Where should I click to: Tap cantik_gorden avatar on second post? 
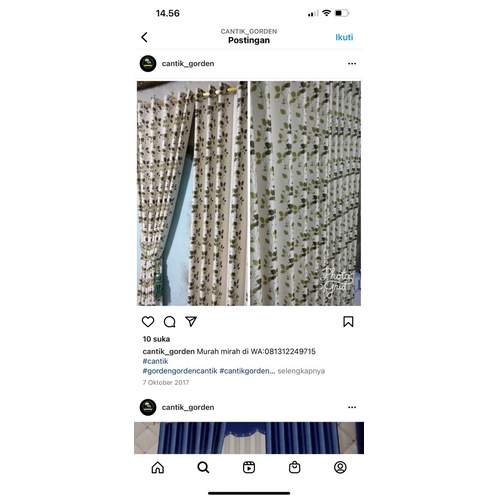coord(148,407)
